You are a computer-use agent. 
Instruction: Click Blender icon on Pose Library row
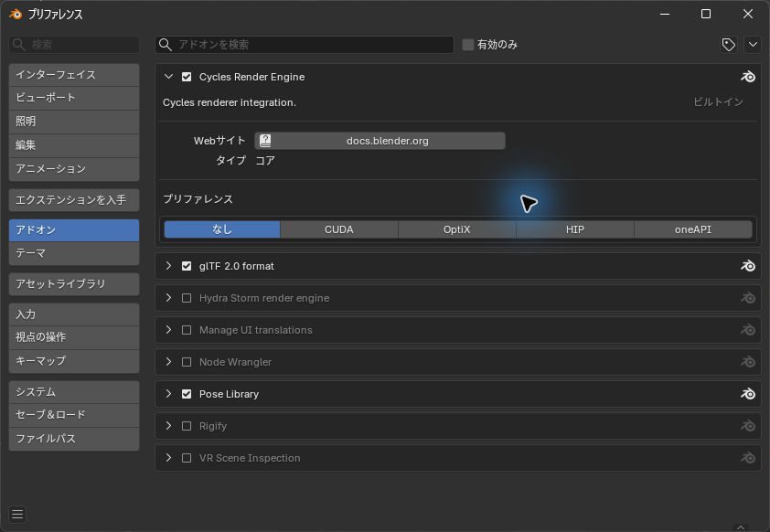point(747,394)
